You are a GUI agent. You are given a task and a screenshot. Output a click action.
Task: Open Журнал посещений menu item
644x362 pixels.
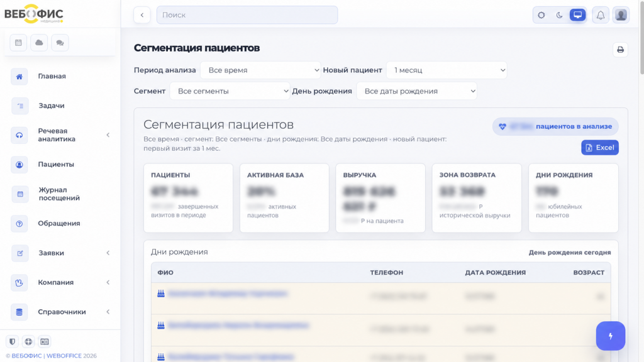point(60,194)
